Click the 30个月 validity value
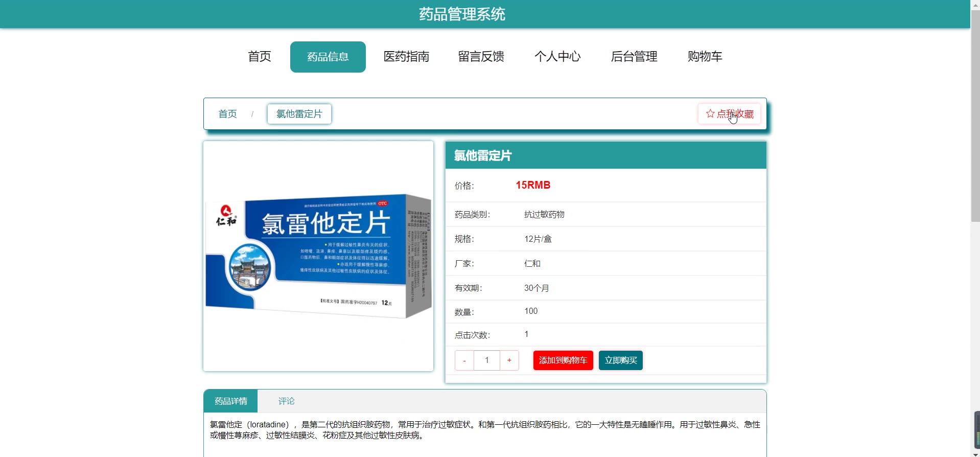 pyautogui.click(x=536, y=288)
